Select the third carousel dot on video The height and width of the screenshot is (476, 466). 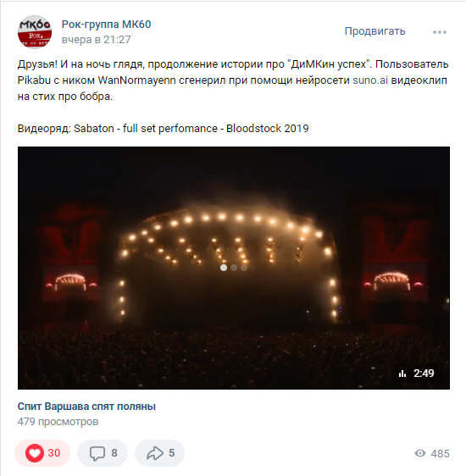[244, 268]
